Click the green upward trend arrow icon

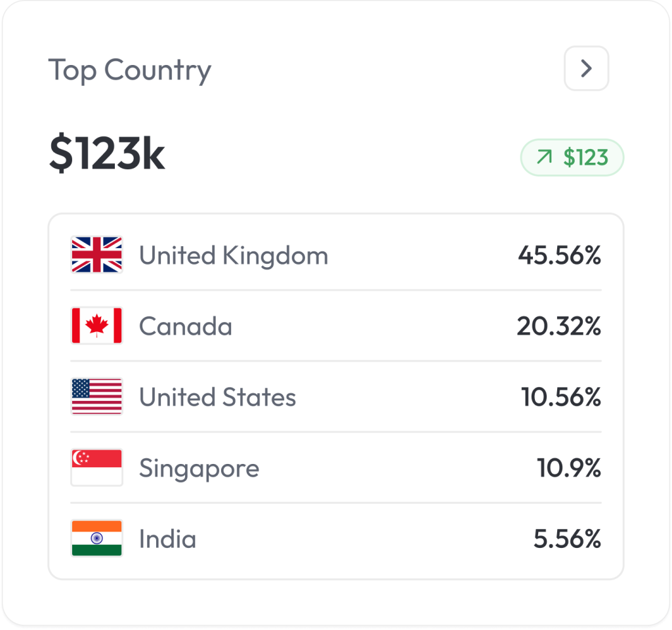click(544, 157)
